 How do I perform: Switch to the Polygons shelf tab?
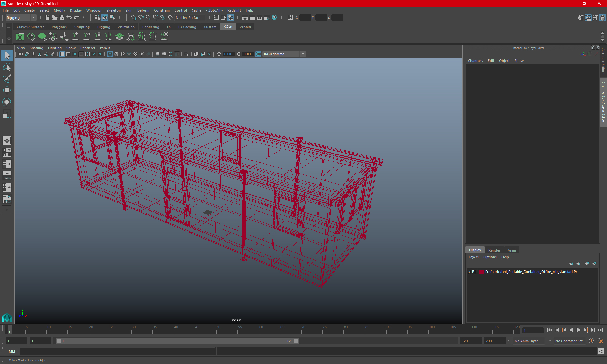click(59, 27)
